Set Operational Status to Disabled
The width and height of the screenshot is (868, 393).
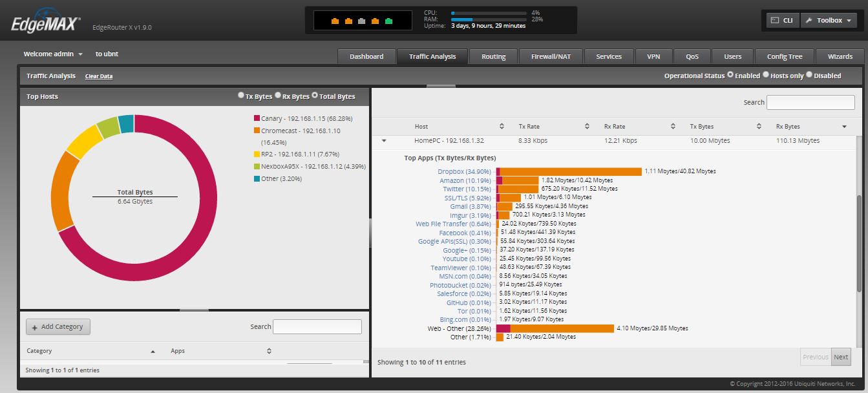809,75
